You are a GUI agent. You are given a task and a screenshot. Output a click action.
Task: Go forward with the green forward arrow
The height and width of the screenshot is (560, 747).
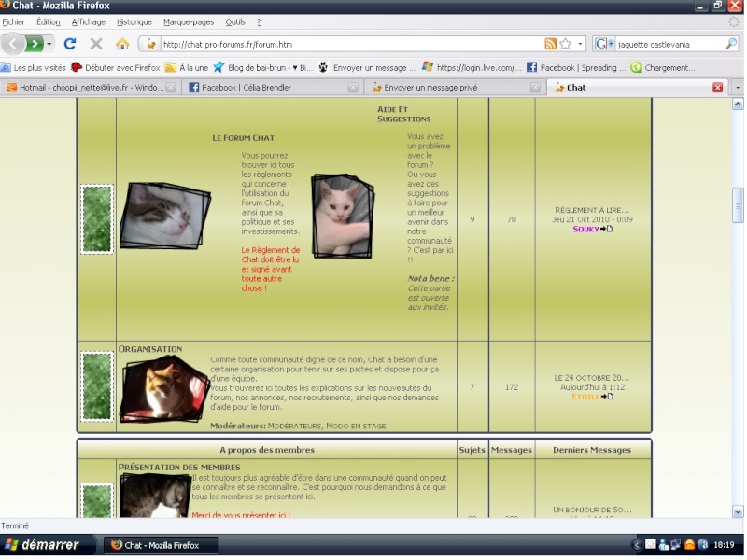coord(35,44)
